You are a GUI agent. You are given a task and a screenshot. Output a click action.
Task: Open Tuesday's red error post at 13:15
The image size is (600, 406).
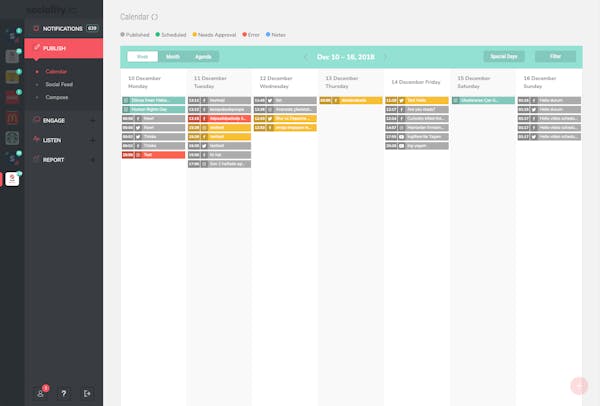point(219,119)
